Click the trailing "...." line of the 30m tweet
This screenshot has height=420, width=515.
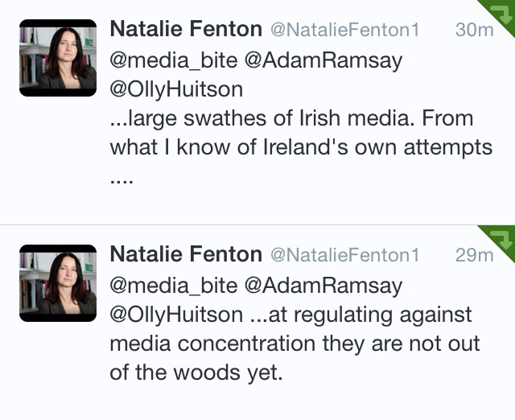[121, 179]
